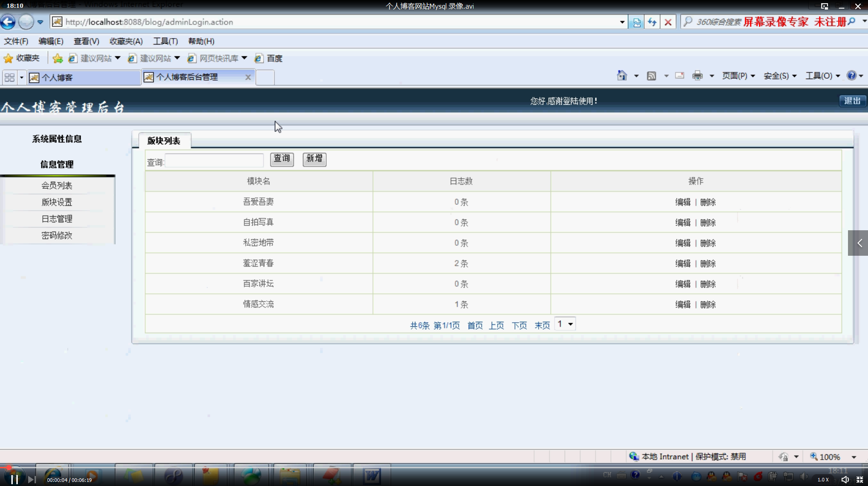Expand the recent pages dropdown arrow
868x486 pixels.
pos(40,22)
